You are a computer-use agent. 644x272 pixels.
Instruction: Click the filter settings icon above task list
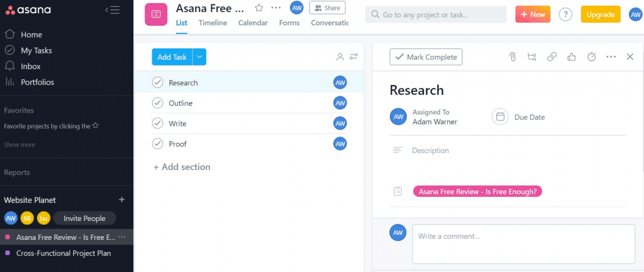pyautogui.click(x=354, y=57)
